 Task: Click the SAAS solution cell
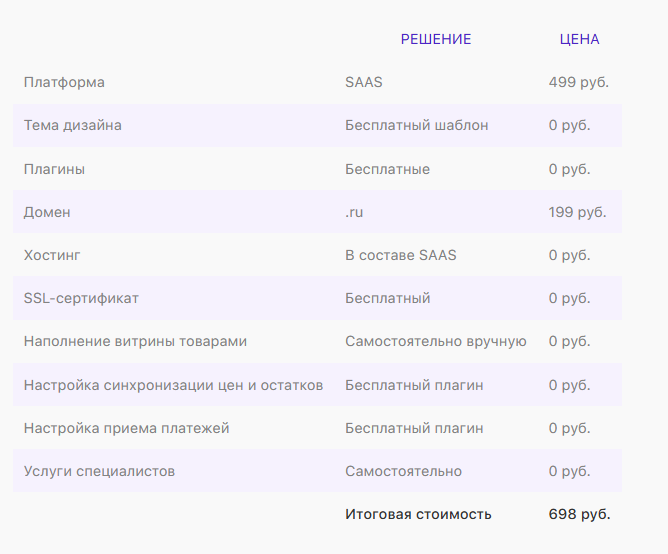(363, 82)
